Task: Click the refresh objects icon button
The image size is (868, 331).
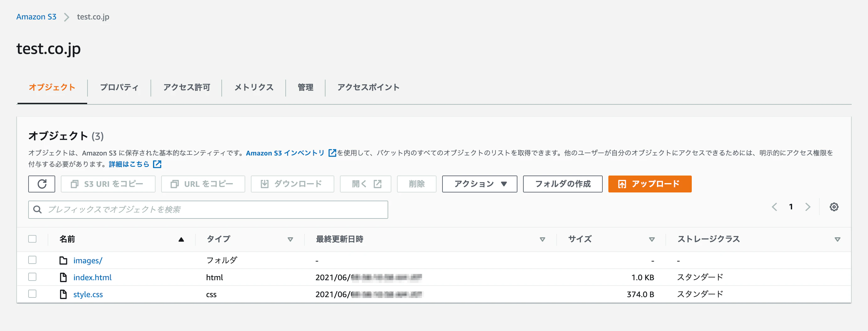Action: (x=42, y=184)
